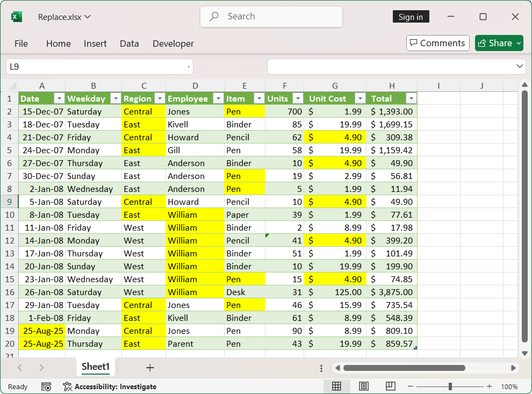Open the Comments pane button
Image resolution: width=532 pixels, height=394 pixels.
coord(437,43)
